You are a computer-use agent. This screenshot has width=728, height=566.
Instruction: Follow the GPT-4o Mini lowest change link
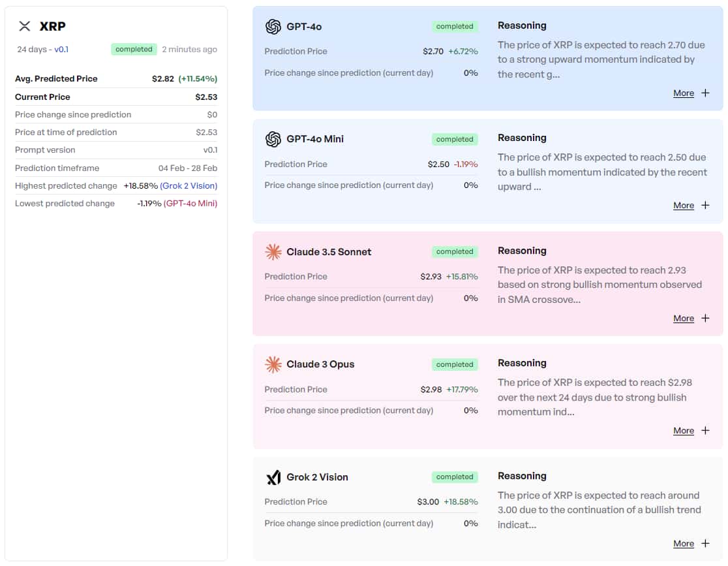pyautogui.click(x=190, y=204)
